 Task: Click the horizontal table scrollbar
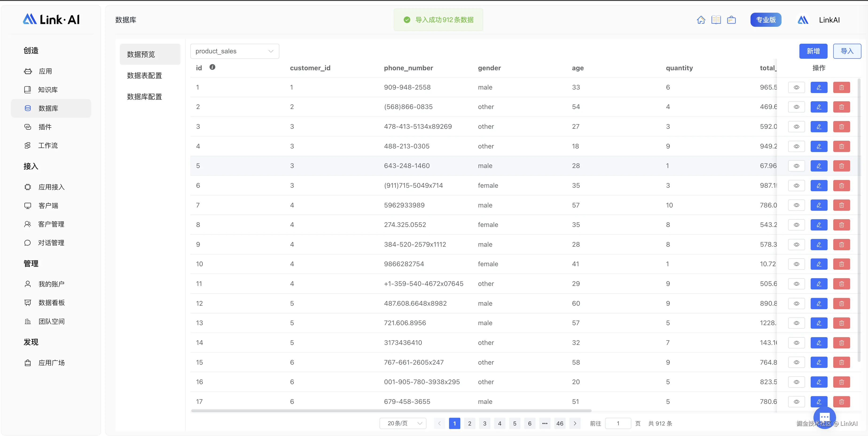391,411
